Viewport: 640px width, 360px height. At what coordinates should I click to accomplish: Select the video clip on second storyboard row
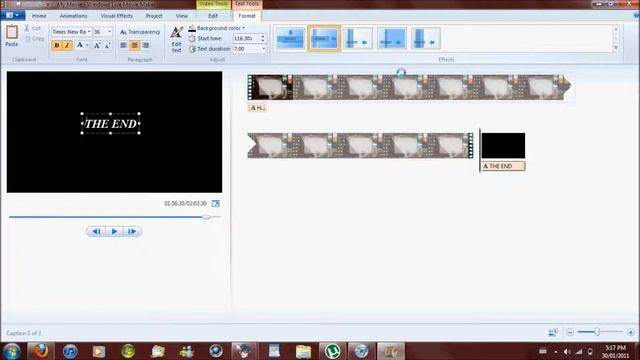tap(360, 145)
